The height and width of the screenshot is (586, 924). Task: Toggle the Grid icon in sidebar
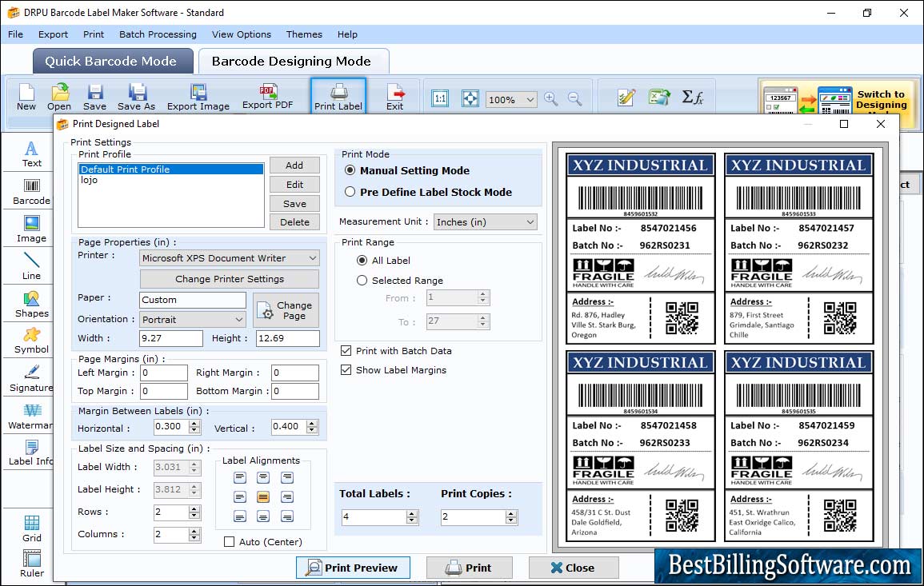coord(31,528)
